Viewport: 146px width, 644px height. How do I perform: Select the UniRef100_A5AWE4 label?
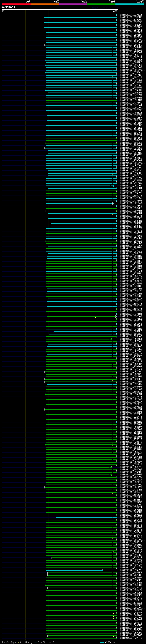(x=131, y=339)
